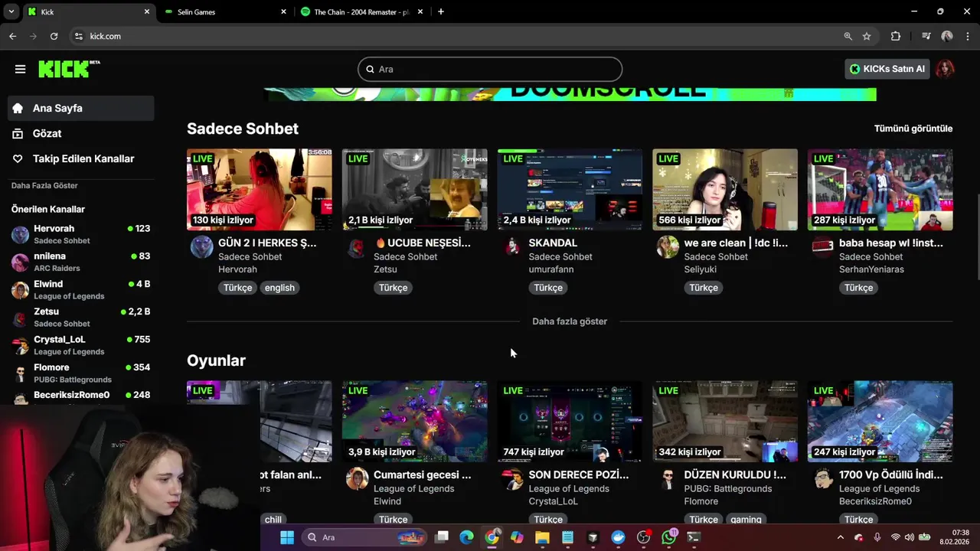The width and height of the screenshot is (980, 551).
Task: Open stream title GÜN 2 I HERKES Ş...
Action: click(x=267, y=243)
